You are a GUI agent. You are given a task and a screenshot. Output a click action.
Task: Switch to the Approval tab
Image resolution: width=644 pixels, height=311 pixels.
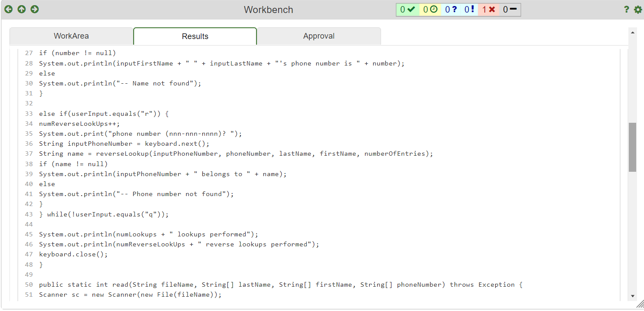319,36
